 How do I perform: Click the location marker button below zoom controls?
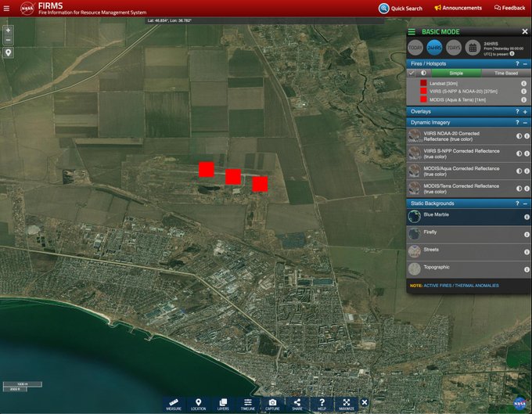coord(8,52)
